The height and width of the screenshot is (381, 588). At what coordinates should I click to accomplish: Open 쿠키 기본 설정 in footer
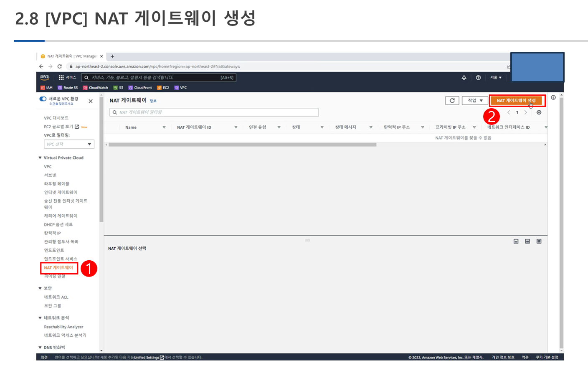pyautogui.click(x=547, y=358)
